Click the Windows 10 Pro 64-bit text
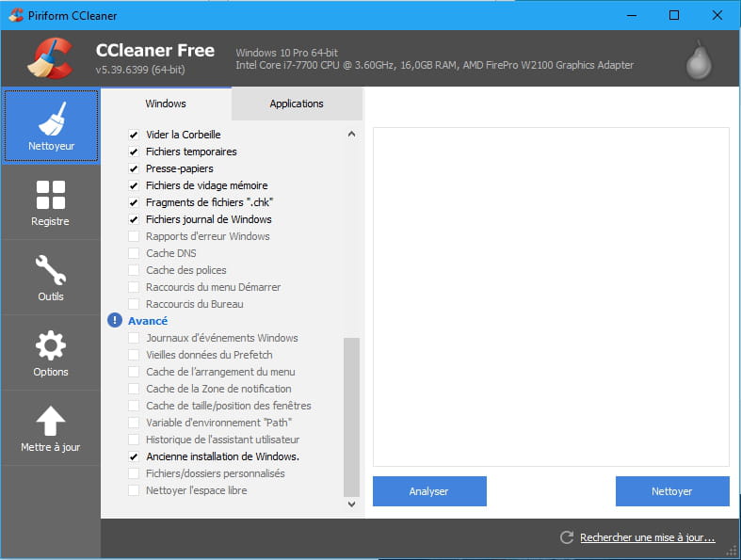The width and height of the screenshot is (741, 560). pyautogui.click(x=287, y=53)
